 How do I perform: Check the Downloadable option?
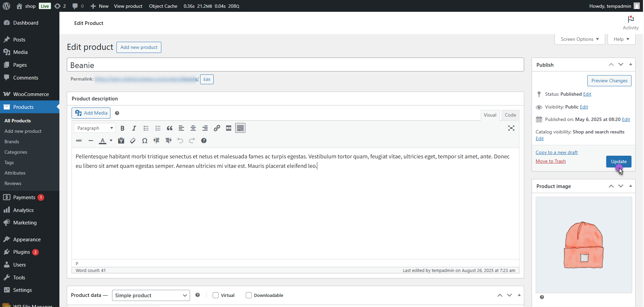coord(249,296)
